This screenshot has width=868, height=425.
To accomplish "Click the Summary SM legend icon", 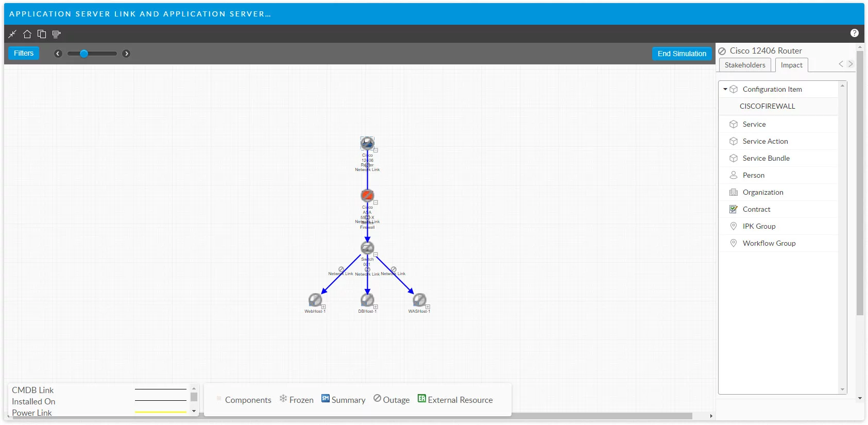I will [x=326, y=398].
